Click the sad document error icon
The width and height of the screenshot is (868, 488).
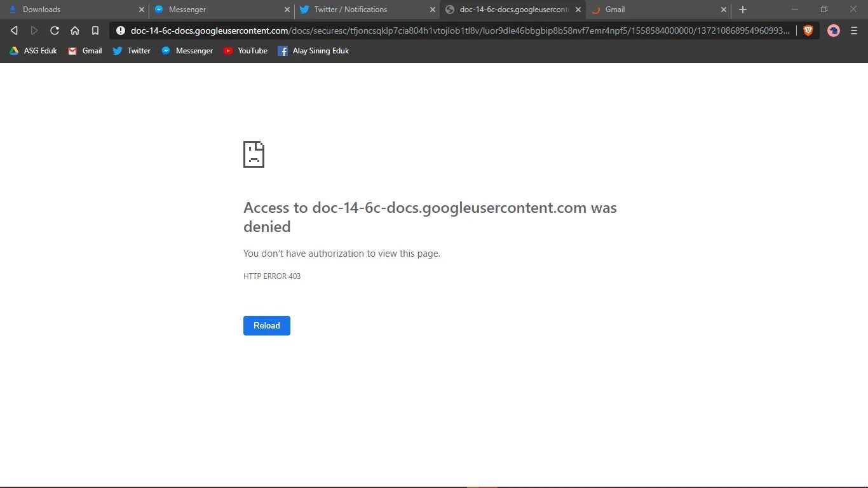254,154
